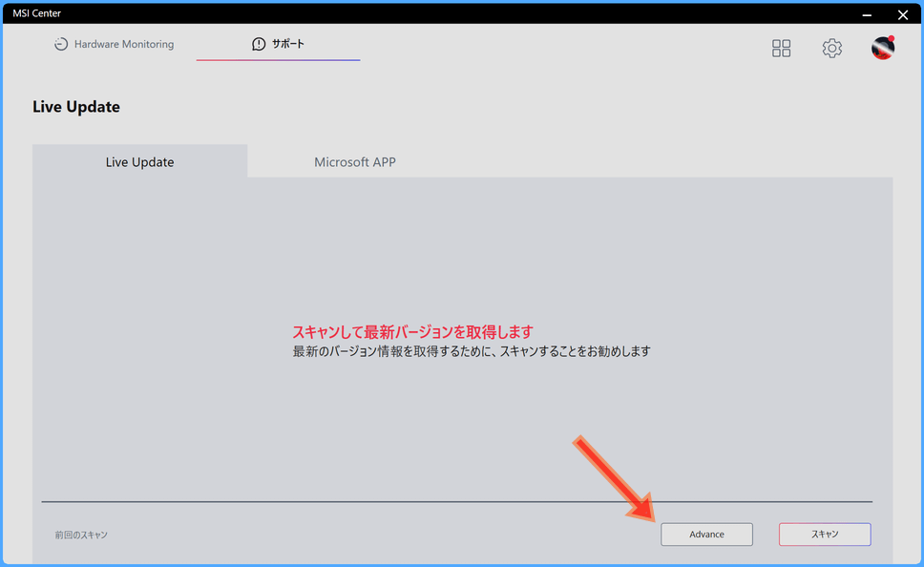This screenshot has height=567, width=924.
Task: Open settings via the gear icon
Action: point(831,49)
